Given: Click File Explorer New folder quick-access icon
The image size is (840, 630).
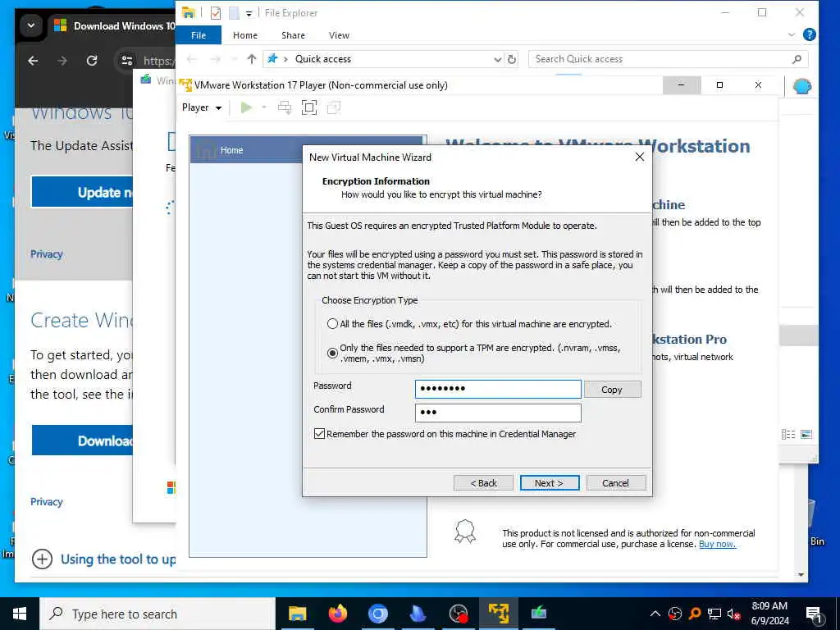Looking at the screenshot, I should click(234, 13).
